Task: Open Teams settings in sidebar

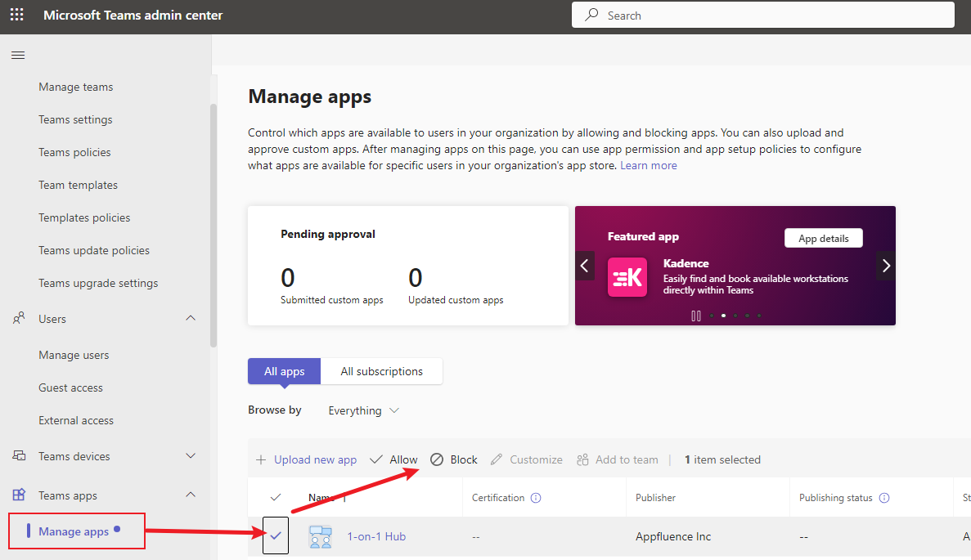Action: click(75, 119)
